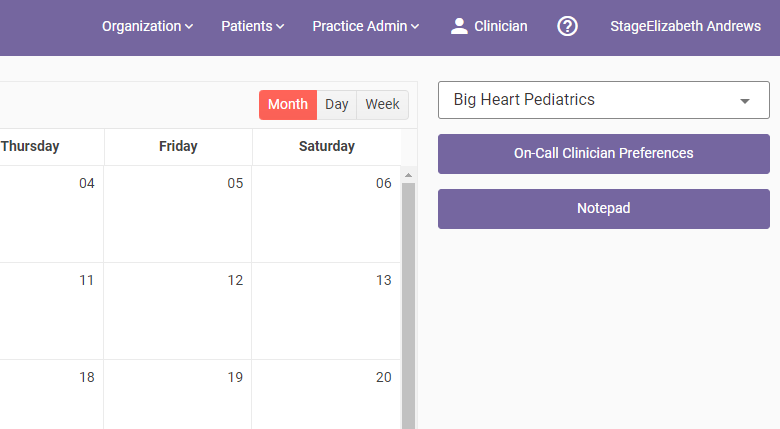Click the calendar scrollbar up arrow

(408, 175)
